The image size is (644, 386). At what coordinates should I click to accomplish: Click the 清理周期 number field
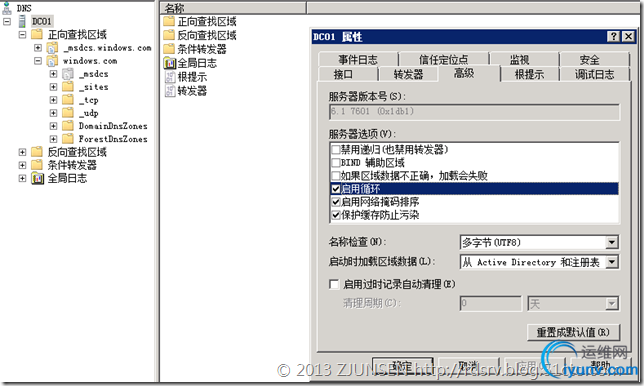pos(490,303)
